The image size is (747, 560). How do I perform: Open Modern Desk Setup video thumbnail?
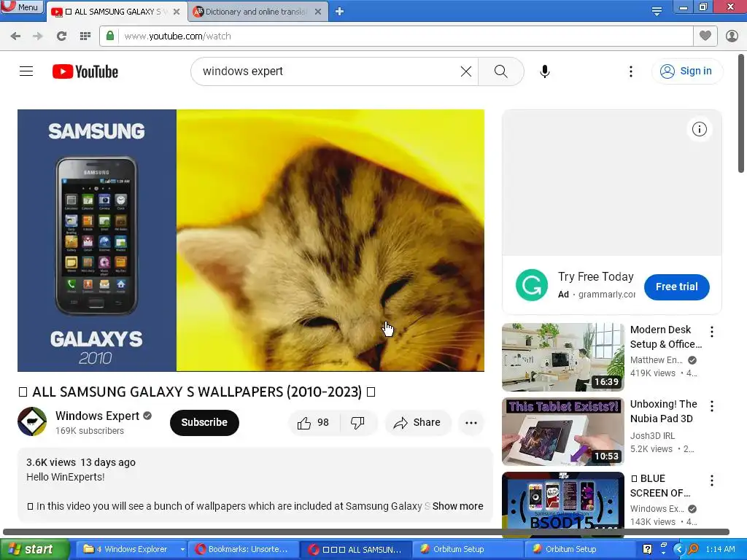coord(562,357)
